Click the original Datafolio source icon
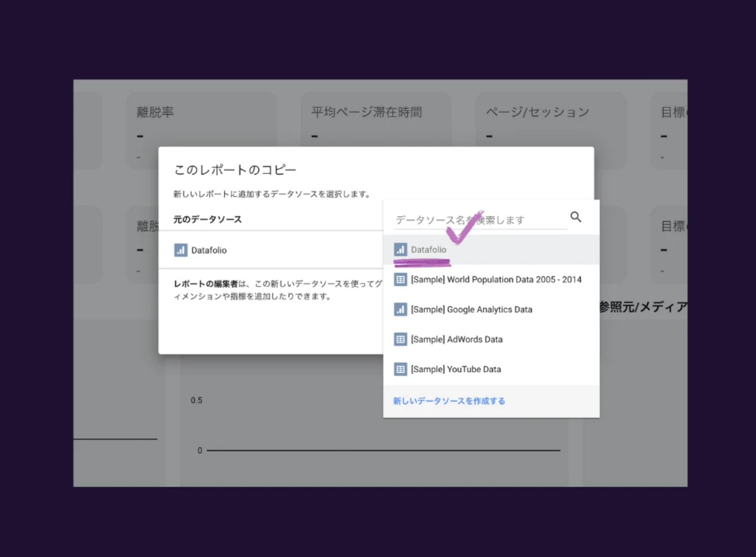 (180, 250)
